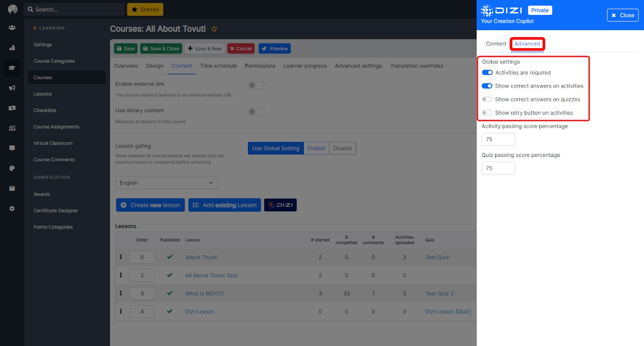The height and width of the screenshot is (346, 644).
Task: Open the megaphone announcements sidebar icon
Action: pos(12,88)
